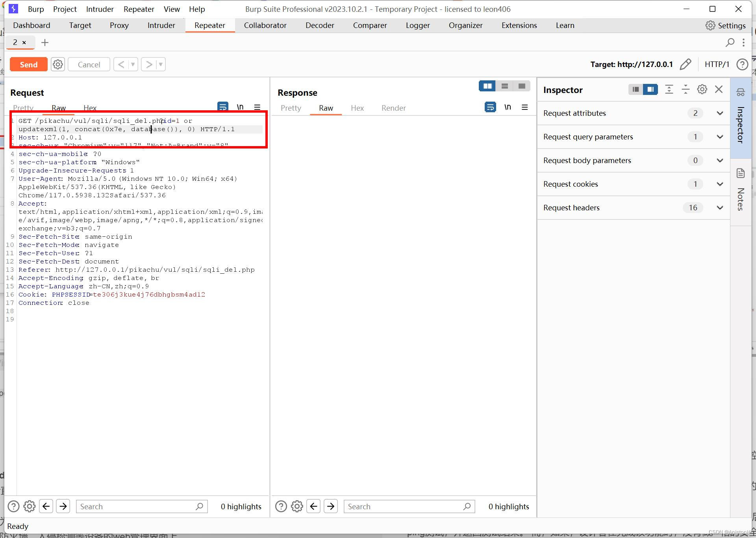This screenshot has width=756, height=538.
Task: Expand all Inspector sections
Action: [x=669, y=89]
